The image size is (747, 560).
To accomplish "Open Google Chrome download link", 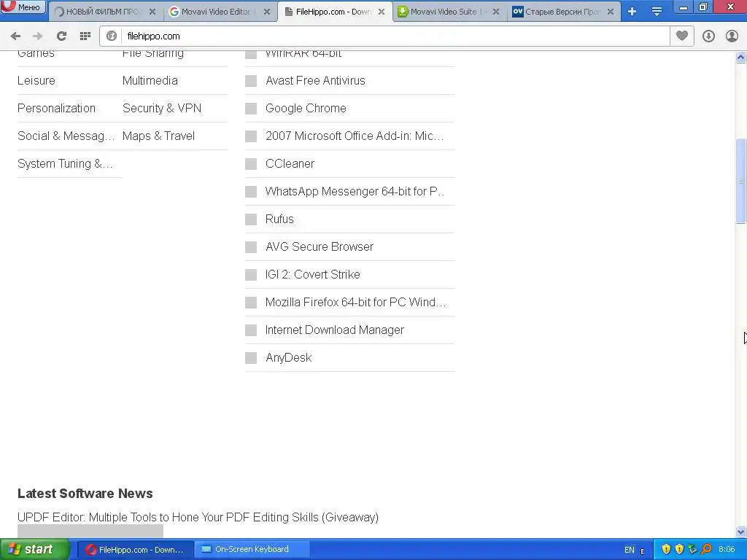I will tap(306, 108).
